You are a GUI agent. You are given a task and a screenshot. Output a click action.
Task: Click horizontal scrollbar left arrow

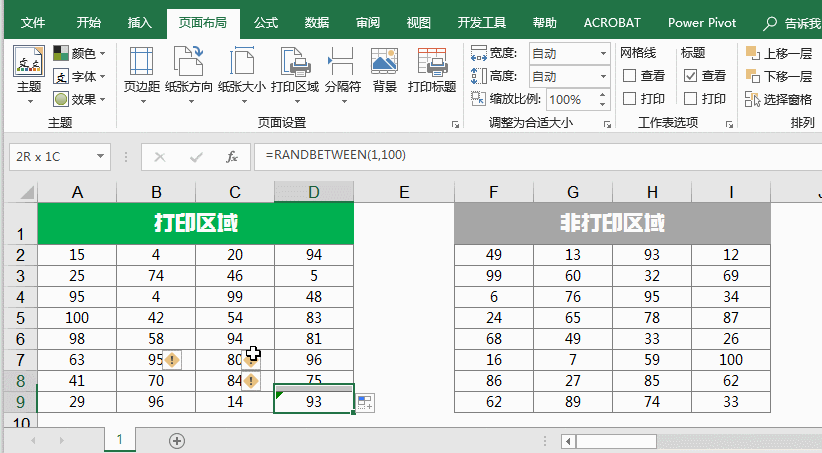(568, 441)
